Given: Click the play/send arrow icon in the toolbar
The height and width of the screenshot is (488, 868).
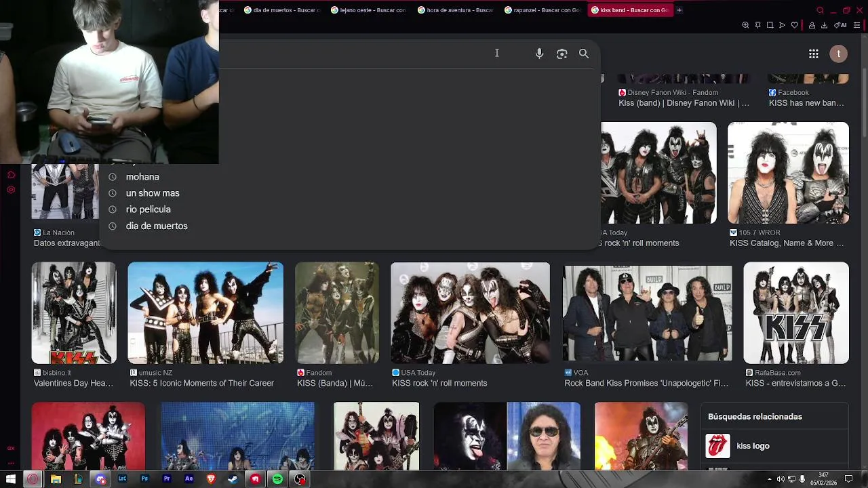Looking at the screenshot, I should [x=782, y=25].
